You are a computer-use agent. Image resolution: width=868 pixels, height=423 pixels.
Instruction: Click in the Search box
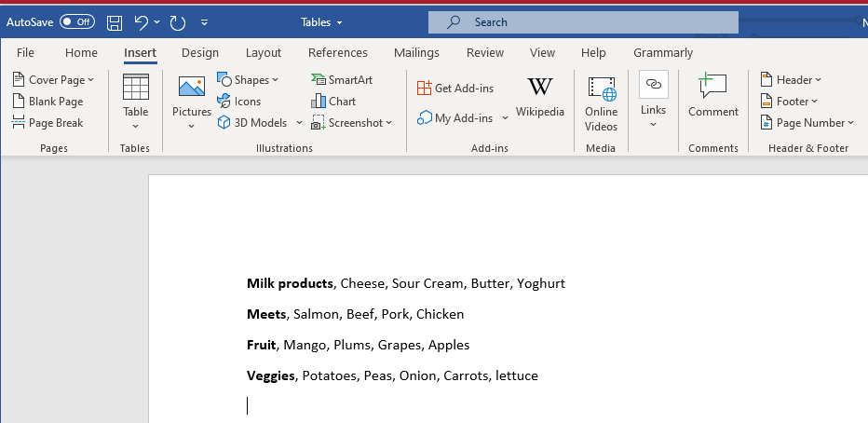pyautogui.click(x=583, y=21)
